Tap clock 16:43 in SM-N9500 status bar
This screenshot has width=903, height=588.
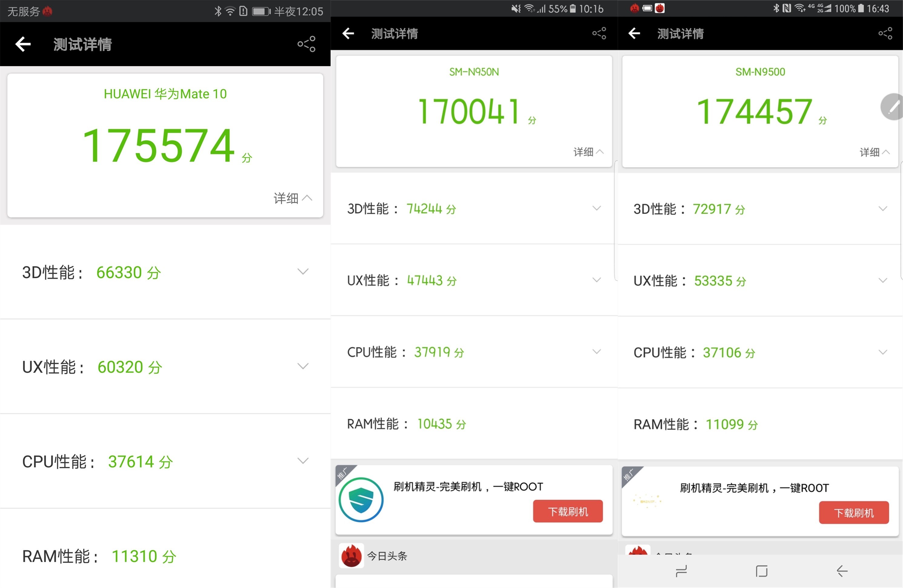click(x=878, y=8)
